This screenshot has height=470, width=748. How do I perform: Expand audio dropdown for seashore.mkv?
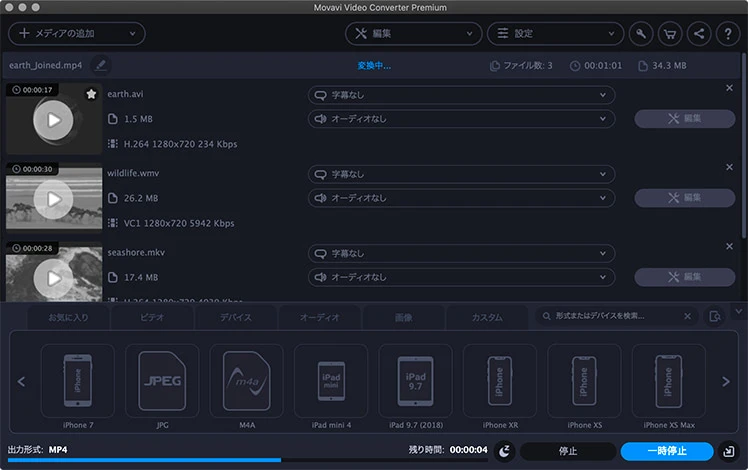pyautogui.click(x=461, y=277)
